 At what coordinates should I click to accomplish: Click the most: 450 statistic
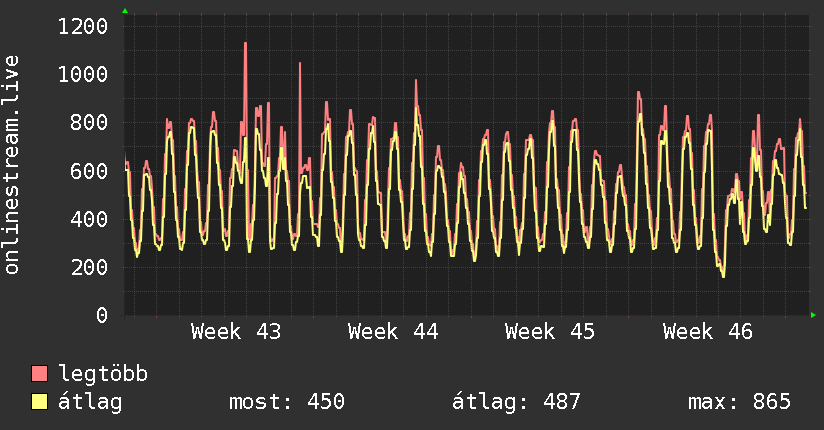pos(287,402)
